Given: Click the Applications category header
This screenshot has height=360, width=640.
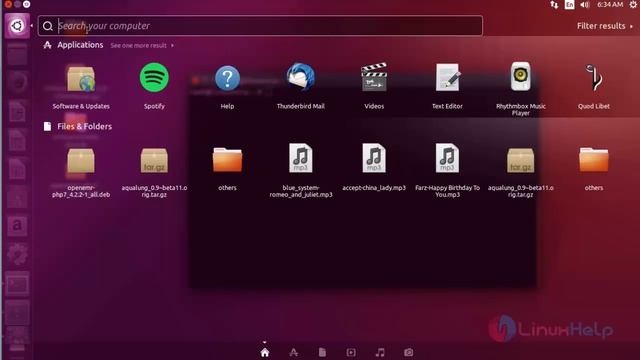Looking at the screenshot, I should 80,45.
